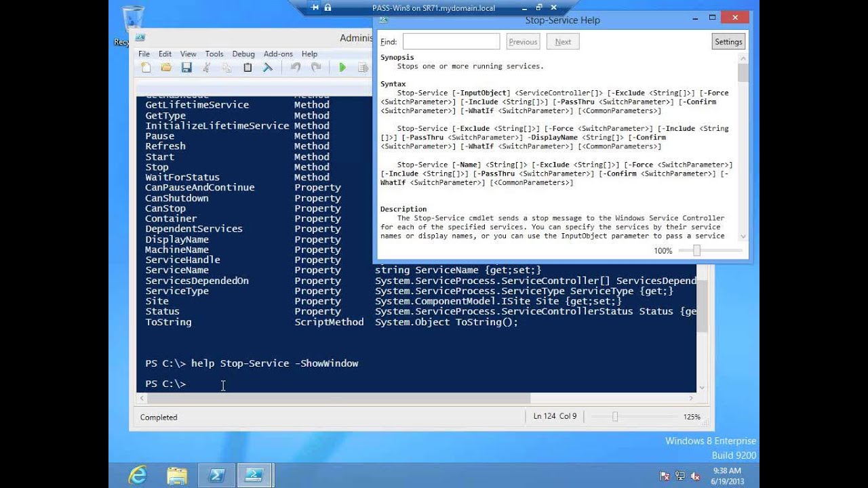The width and height of the screenshot is (868, 488).
Task: Click 'help Stop-Service -ShowWindow' command text
Action: coord(275,363)
